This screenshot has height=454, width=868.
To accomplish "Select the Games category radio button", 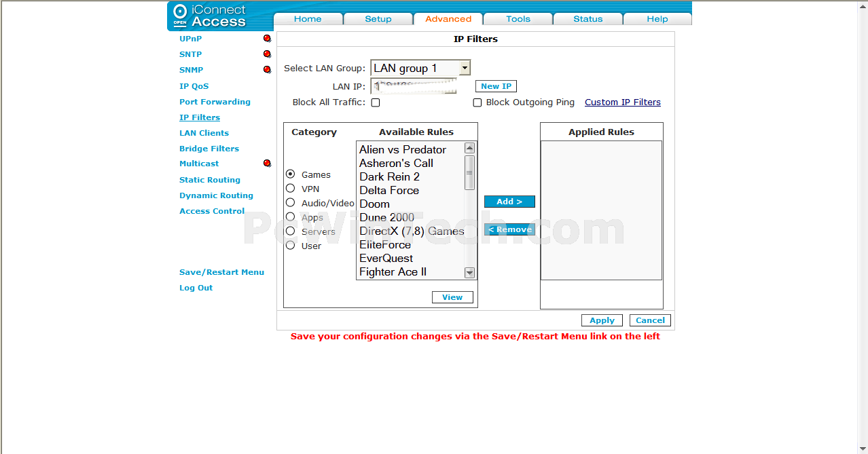I will [x=291, y=174].
